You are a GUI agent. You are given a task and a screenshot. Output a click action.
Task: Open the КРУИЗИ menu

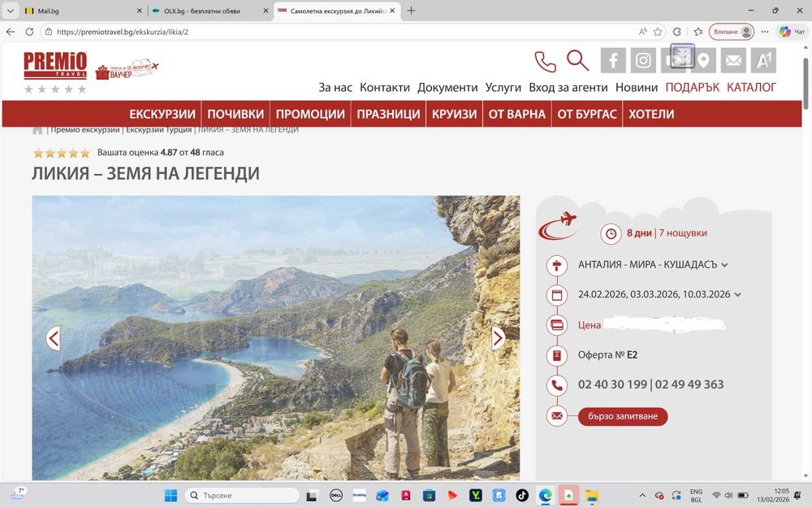click(x=454, y=114)
